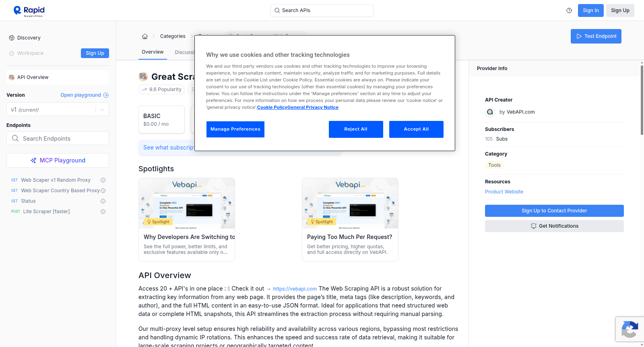Open the version v1 dropdown

coord(58,110)
